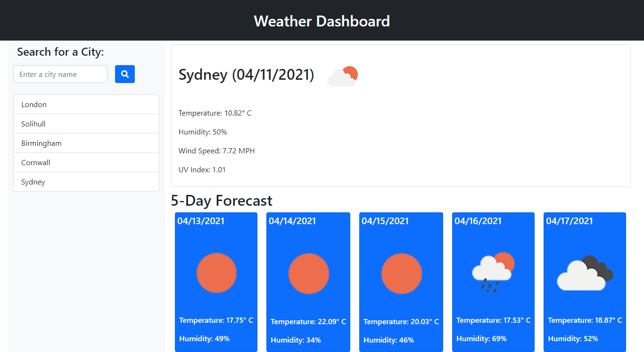
Task: Select Solihull from search history
Action: (86, 124)
